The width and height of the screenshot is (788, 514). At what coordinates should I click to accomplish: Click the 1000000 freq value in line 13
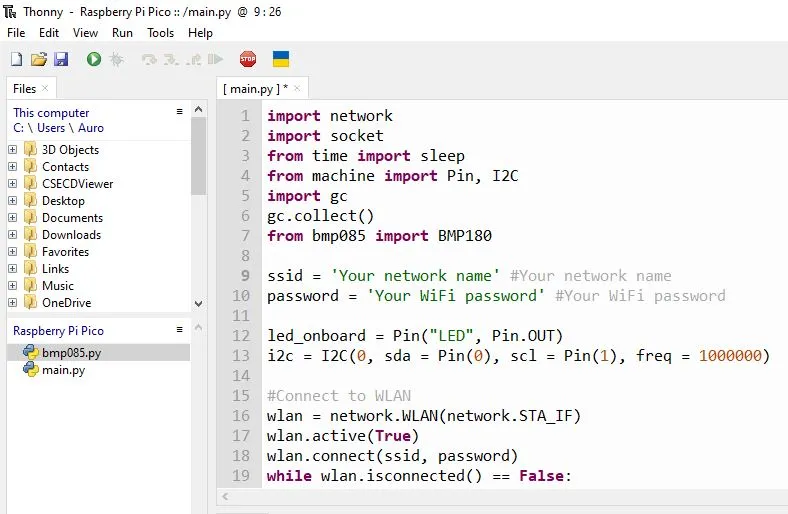730,355
